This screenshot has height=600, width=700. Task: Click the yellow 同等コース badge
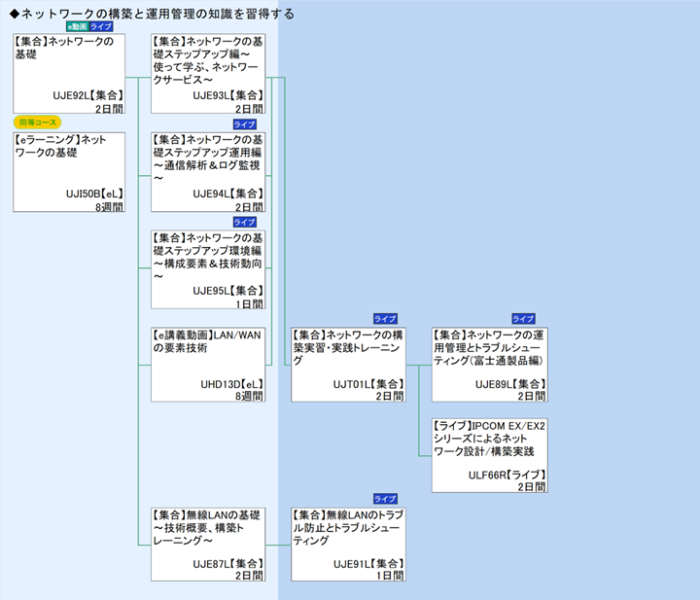pyautogui.click(x=37, y=123)
